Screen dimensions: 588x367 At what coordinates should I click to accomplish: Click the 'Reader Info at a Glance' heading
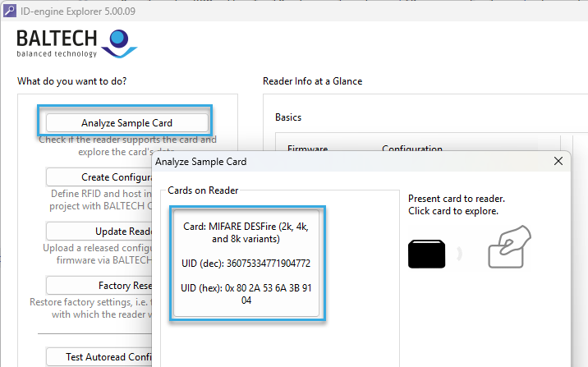point(312,81)
